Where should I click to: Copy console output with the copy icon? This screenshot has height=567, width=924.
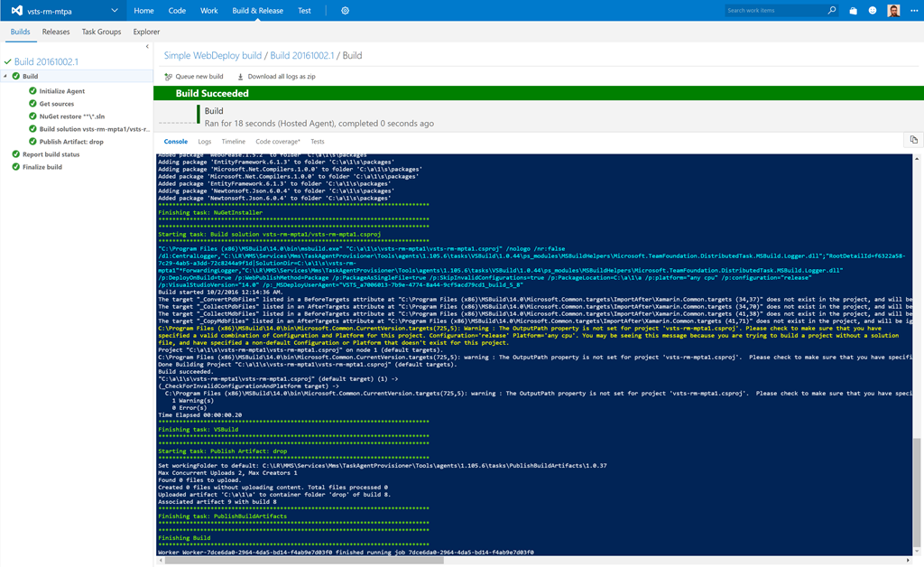[913, 140]
